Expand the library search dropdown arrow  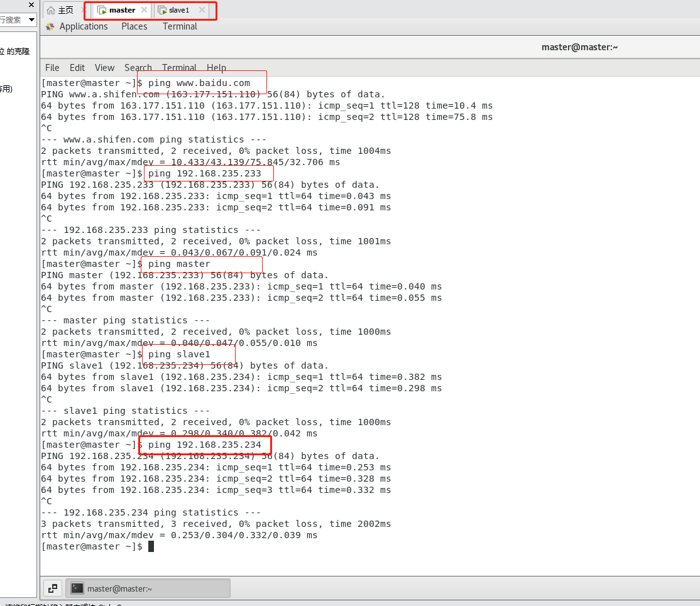(31, 19)
